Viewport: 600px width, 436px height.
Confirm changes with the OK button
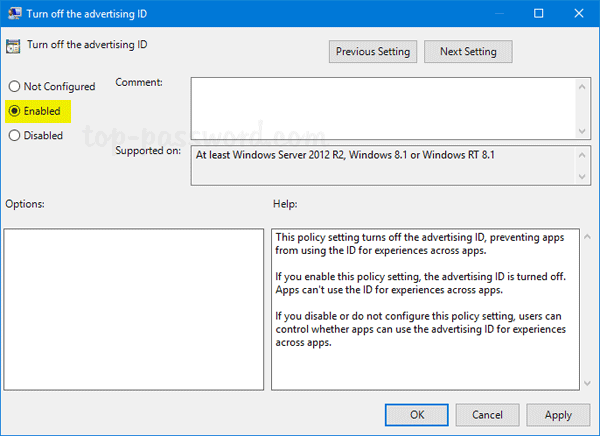417,414
